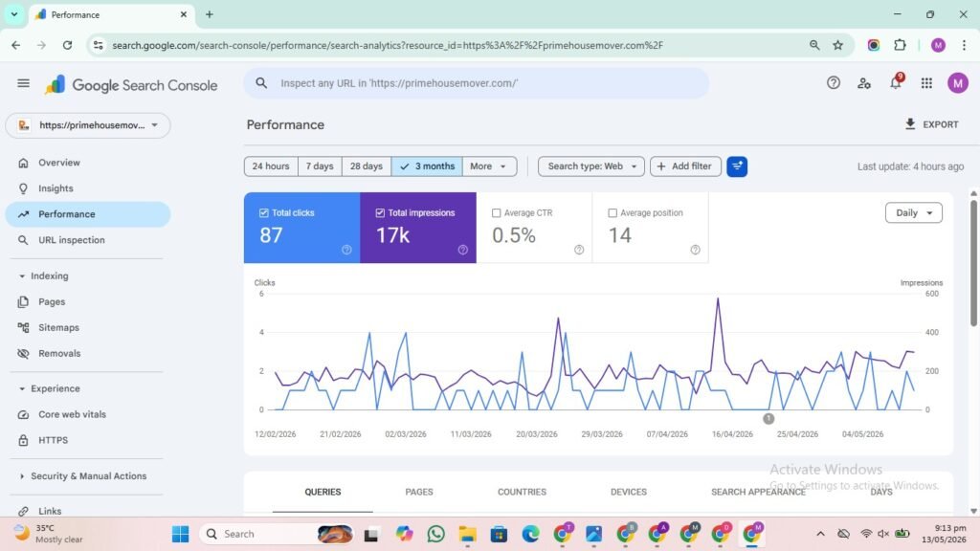Click help icon on Average position card

(695, 250)
